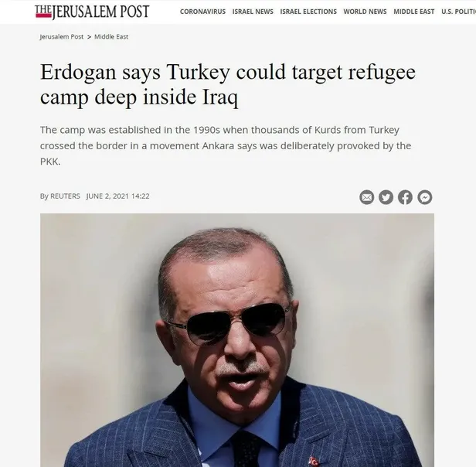The width and height of the screenshot is (476, 467).
Task: Share the article via email icon
Action: coord(367,197)
